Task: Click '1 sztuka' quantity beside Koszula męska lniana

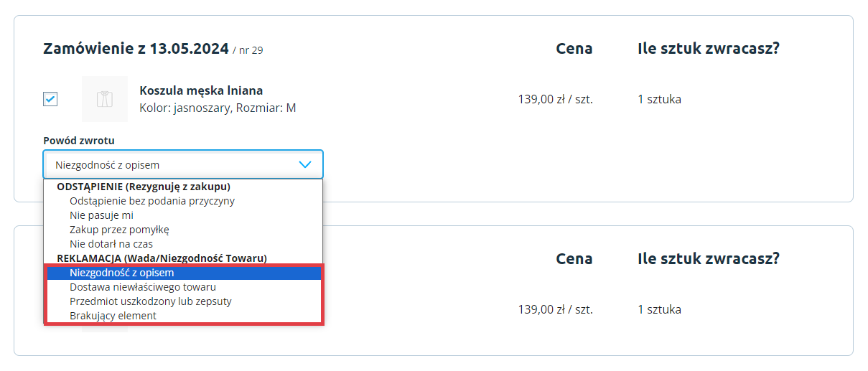Action: 659,99
